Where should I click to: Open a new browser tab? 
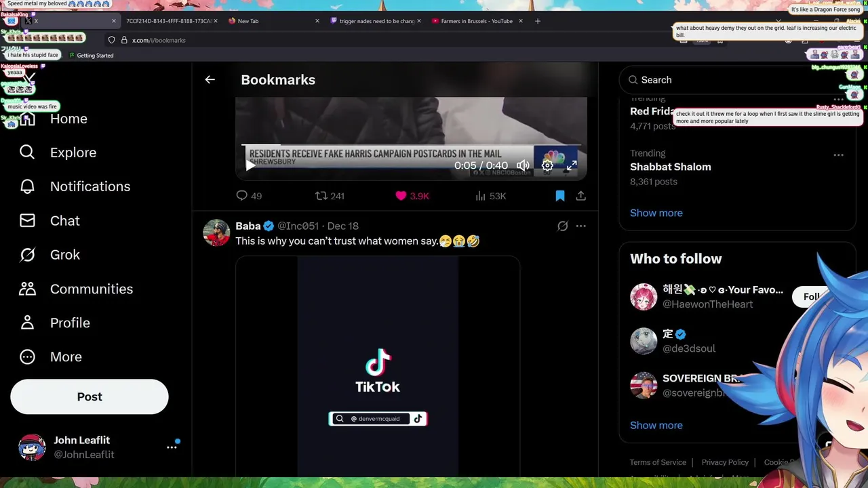point(538,21)
